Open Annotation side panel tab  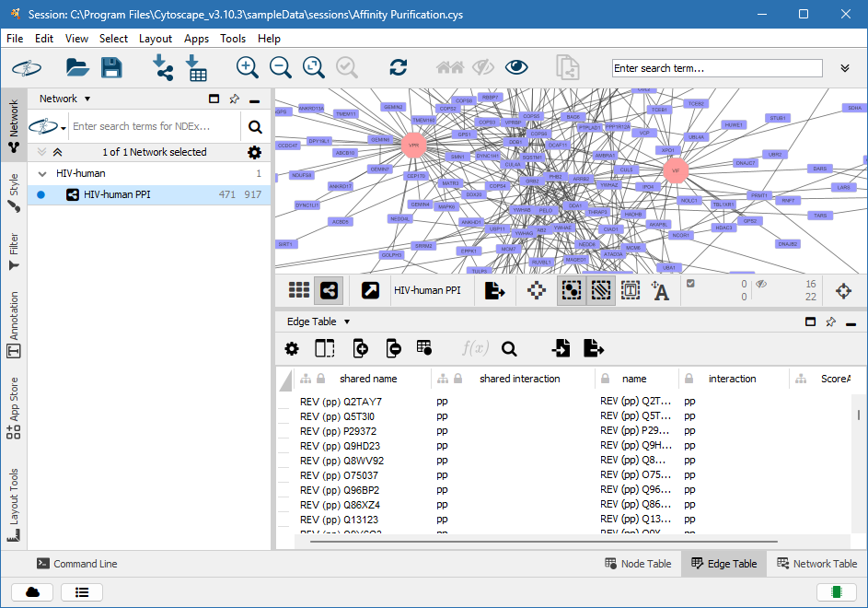tap(14, 325)
